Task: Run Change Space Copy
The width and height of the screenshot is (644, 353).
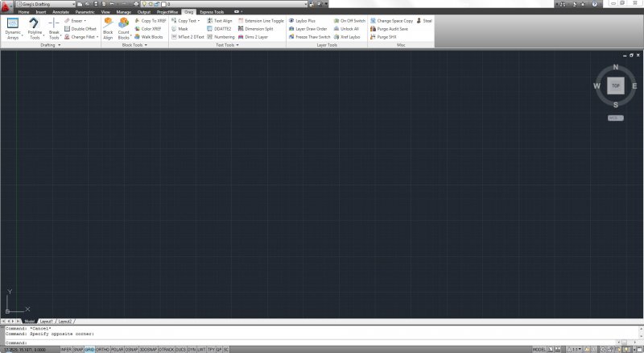Action: [x=391, y=21]
